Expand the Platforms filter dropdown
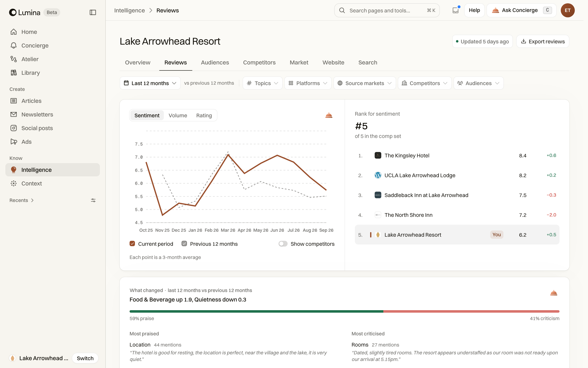Image resolution: width=588 pixels, height=368 pixels. point(308,83)
